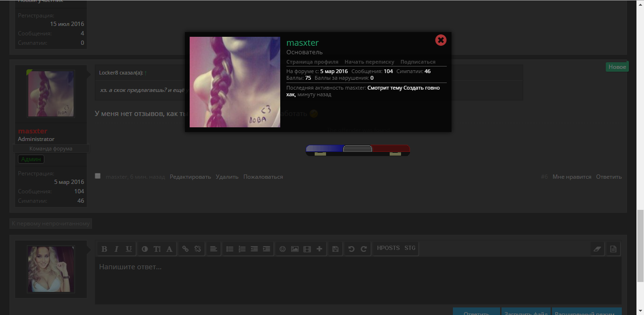Click the 'Locker8 сказал(а):' quote header
644x315 pixels.
[x=121, y=73]
